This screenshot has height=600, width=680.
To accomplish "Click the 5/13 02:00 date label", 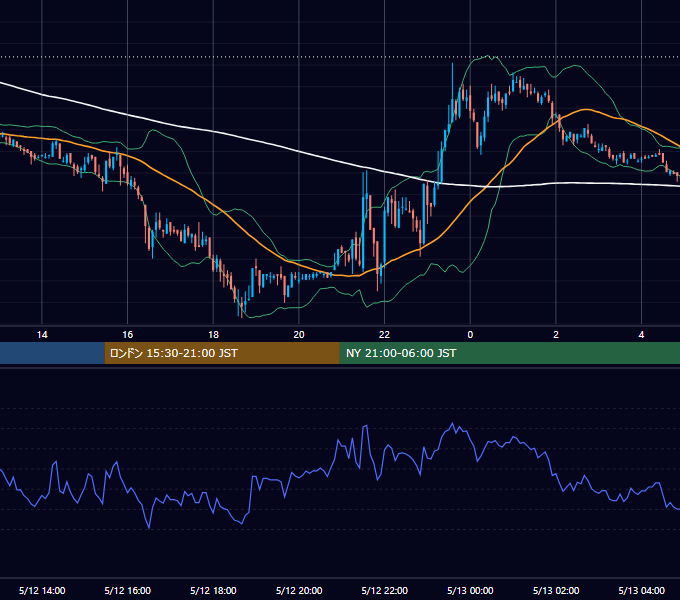I will click(556, 590).
